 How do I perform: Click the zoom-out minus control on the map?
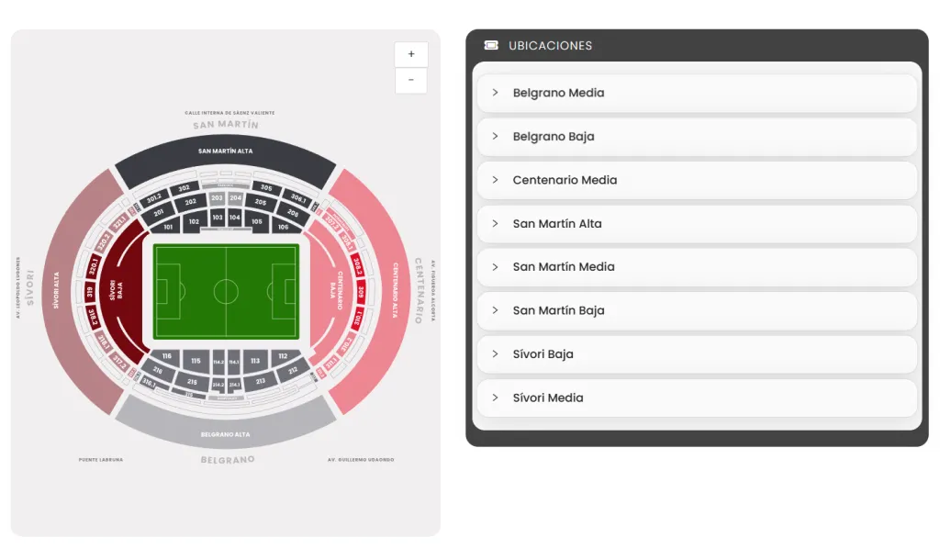click(410, 81)
